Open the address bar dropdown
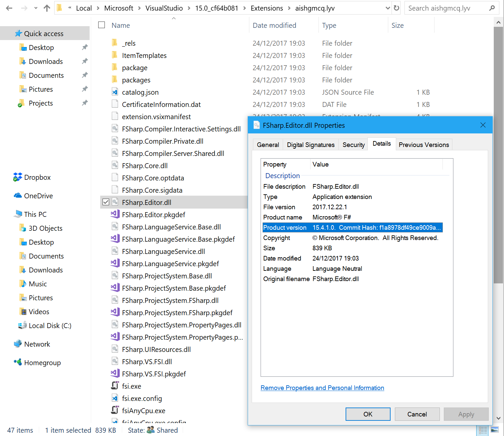 pyautogui.click(x=387, y=8)
